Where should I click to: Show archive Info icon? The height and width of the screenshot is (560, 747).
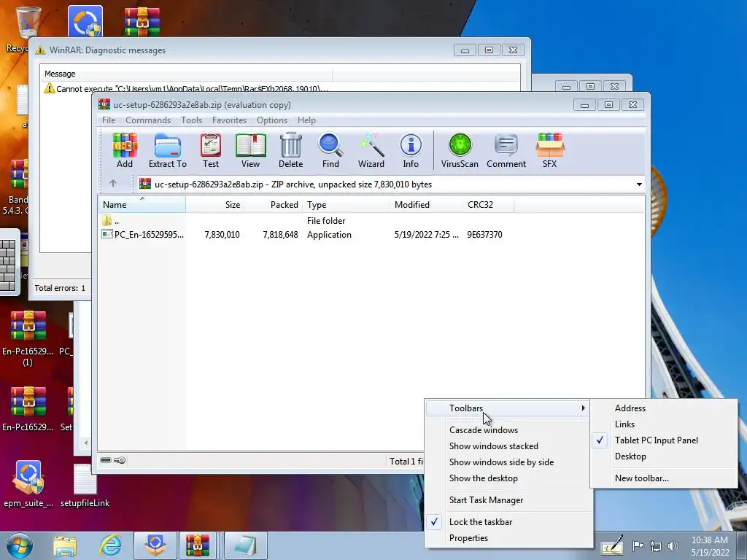411,150
